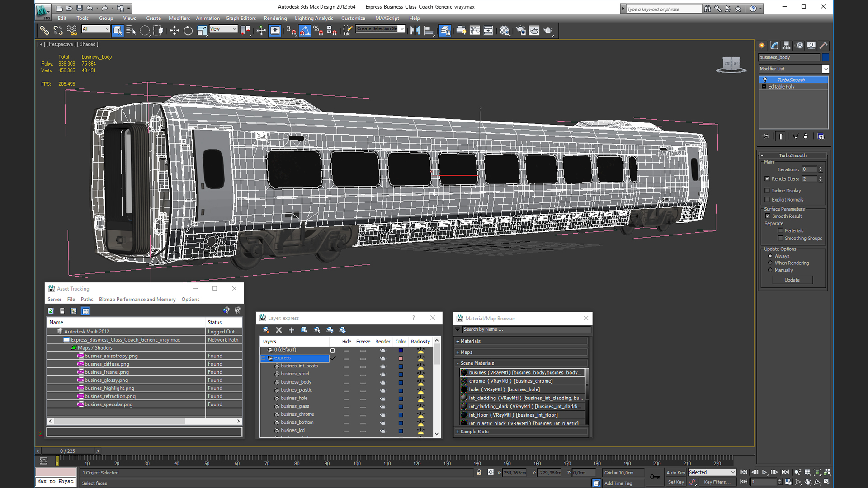Viewport: 868px width, 488px height.
Task: Open Paths menu in Asset Tracking
Action: click(87, 299)
